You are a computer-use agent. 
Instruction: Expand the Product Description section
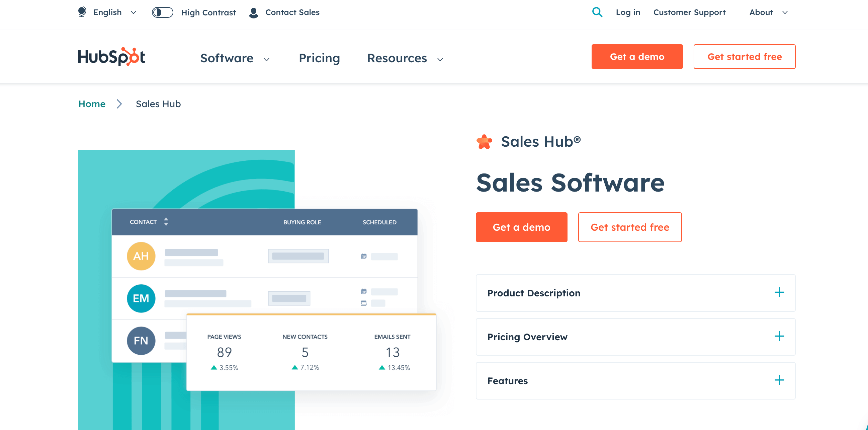click(x=635, y=293)
